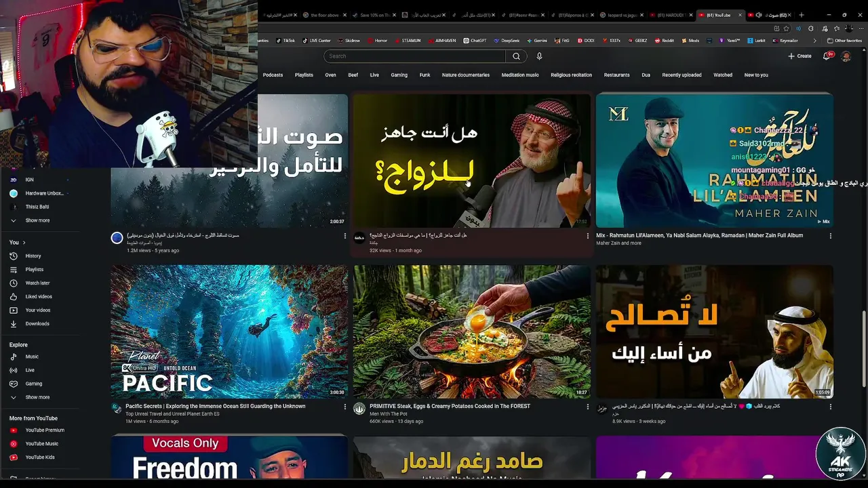Viewport: 868px width, 488px height.
Task: Click the search magnifier button
Action: coord(516,56)
